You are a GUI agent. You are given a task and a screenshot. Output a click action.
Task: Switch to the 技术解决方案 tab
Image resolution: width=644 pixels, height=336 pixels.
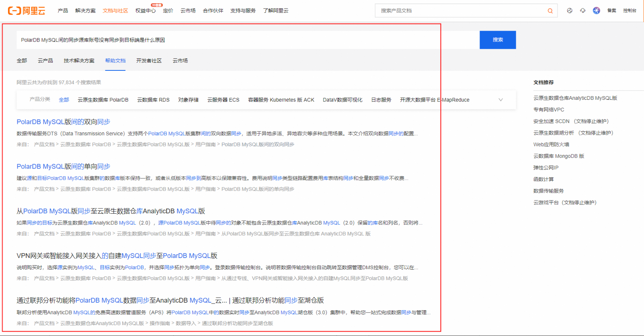pyautogui.click(x=79, y=61)
